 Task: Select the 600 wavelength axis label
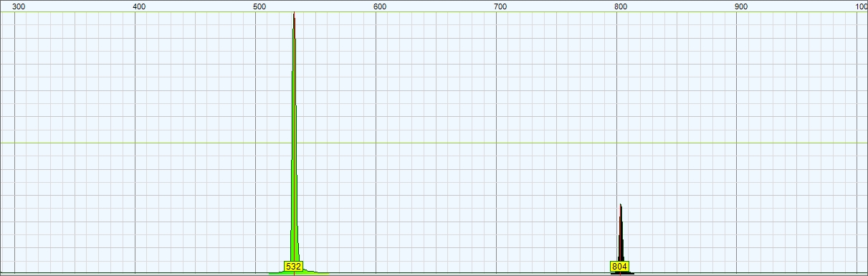[381, 6]
